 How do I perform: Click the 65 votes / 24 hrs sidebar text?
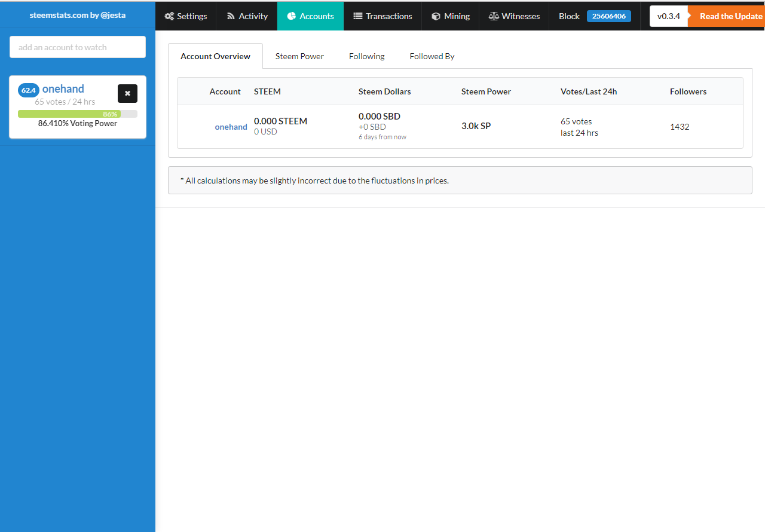(x=65, y=102)
